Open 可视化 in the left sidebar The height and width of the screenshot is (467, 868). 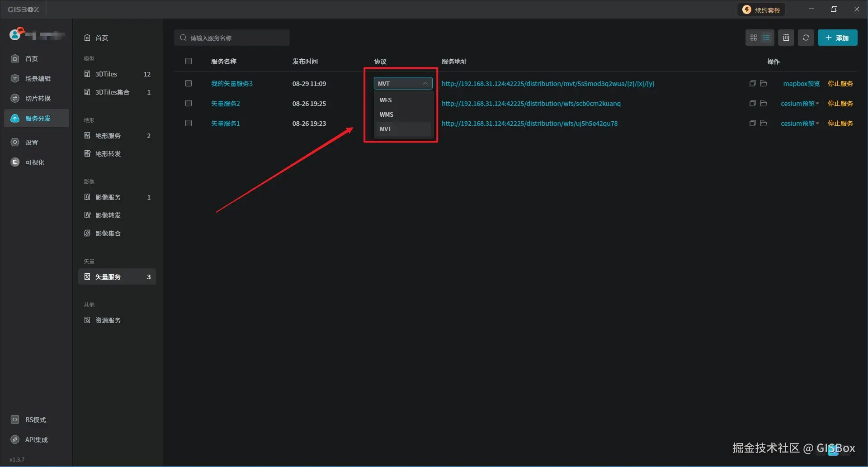(x=37, y=162)
